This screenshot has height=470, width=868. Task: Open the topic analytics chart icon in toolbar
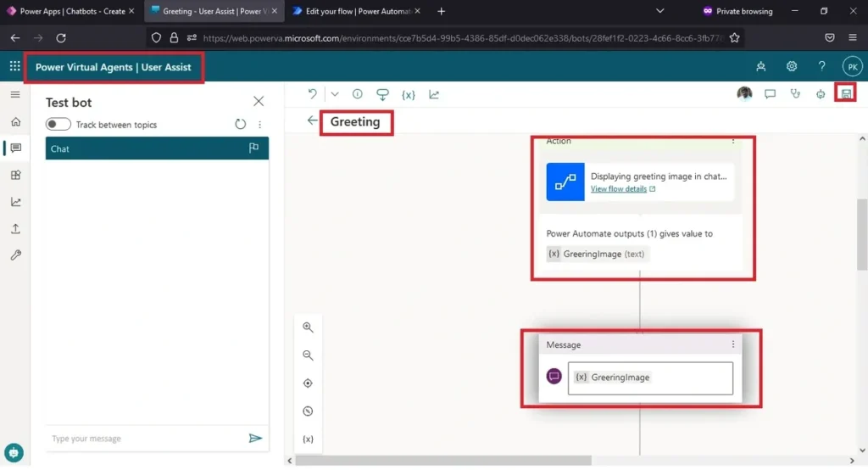coord(434,95)
